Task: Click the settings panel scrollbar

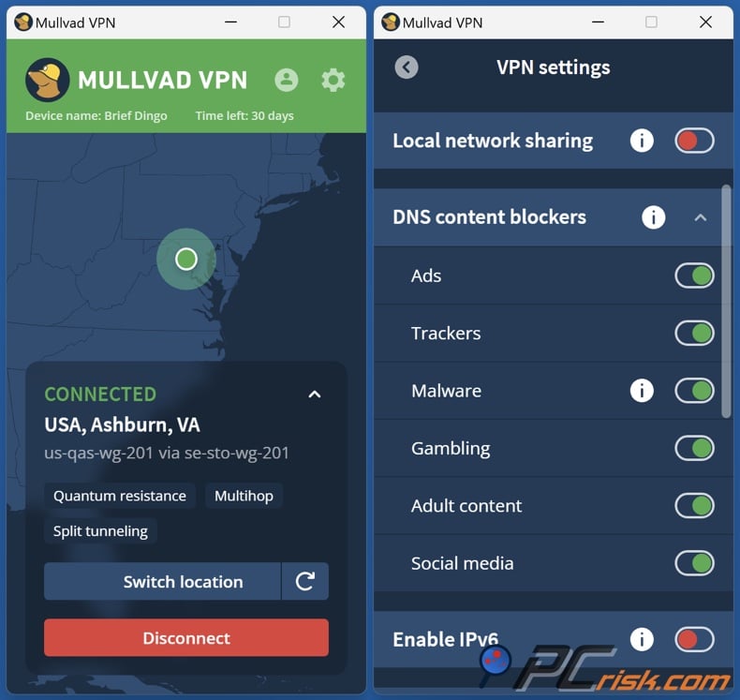Action: click(x=726, y=302)
